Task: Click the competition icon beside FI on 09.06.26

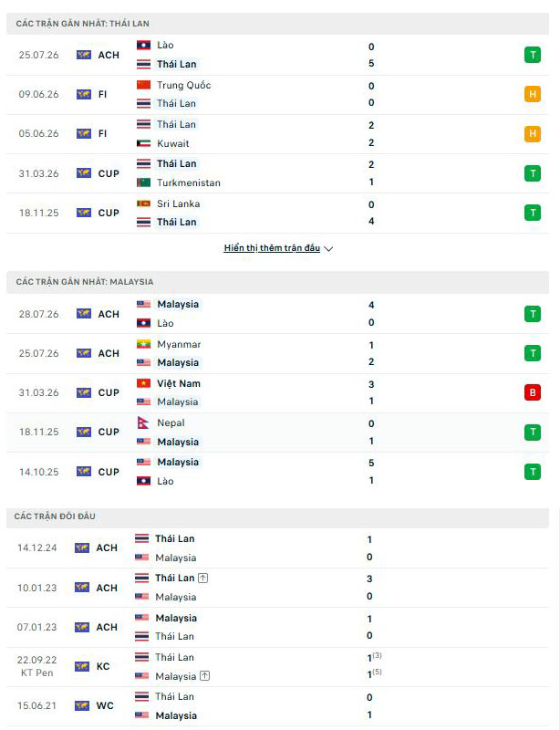Action: coord(84,94)
